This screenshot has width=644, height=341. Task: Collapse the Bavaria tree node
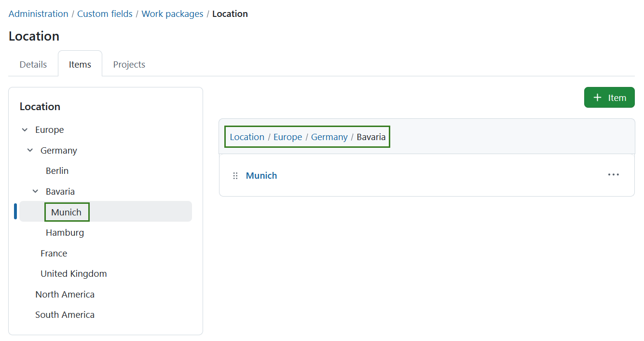point(36,192)
